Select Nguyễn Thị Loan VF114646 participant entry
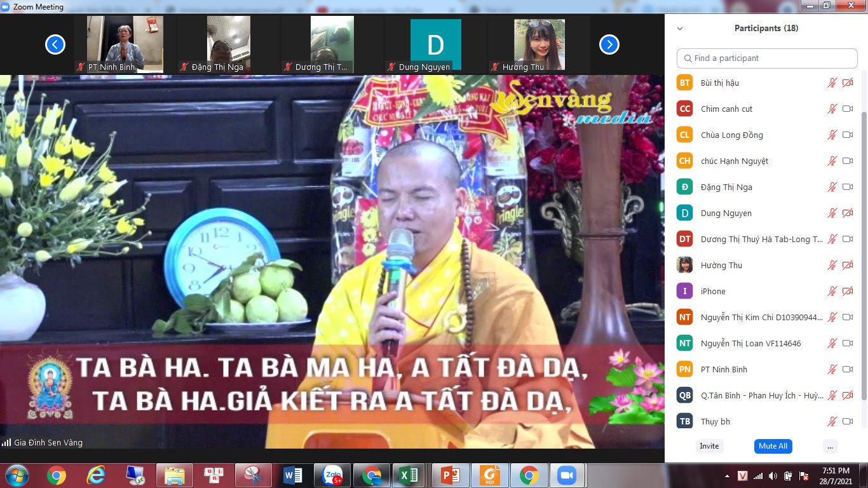 pyautogui.click(x=750, y=343)
